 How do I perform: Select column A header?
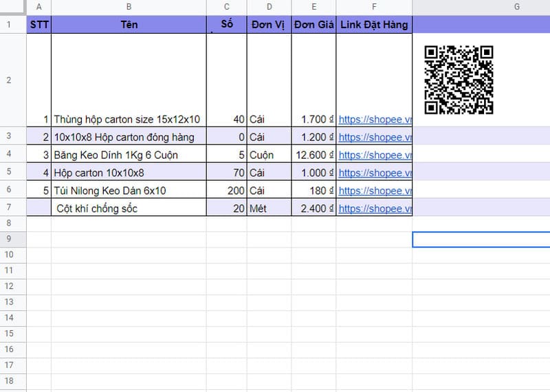pos(39,7)
